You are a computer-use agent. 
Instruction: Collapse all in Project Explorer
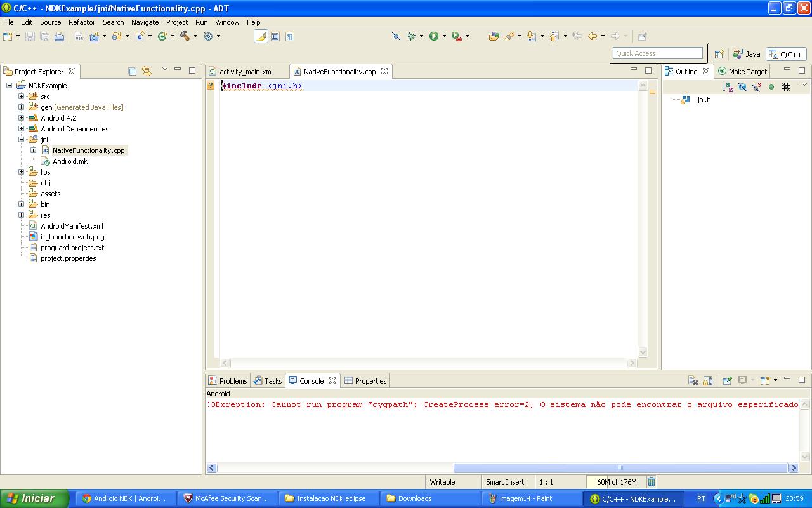132,71
